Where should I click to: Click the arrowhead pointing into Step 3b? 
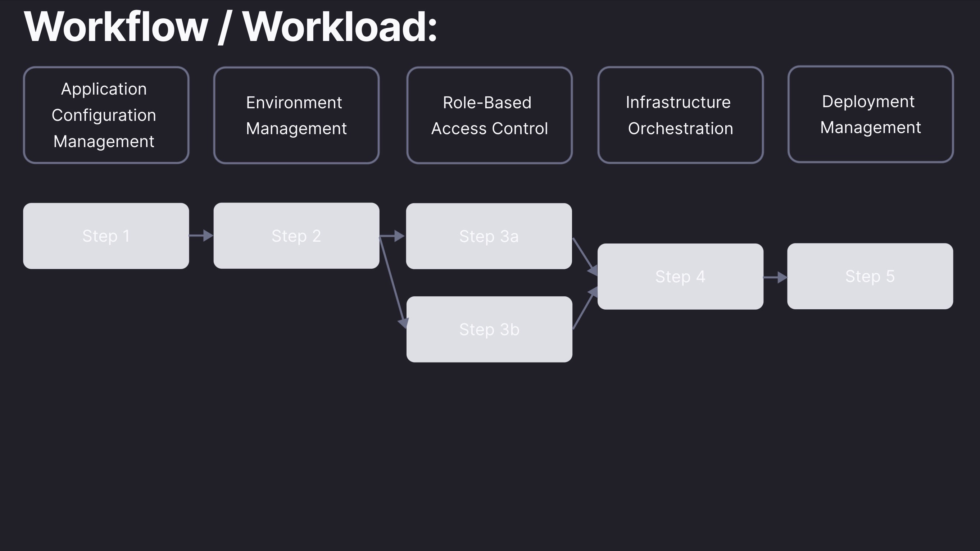(403, 323)
